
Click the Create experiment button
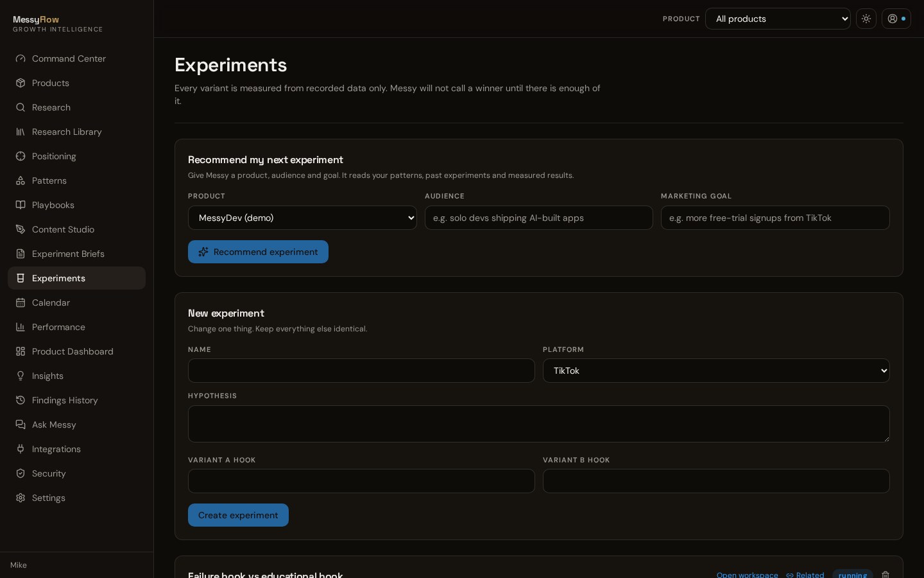pyautogui.click(x=238, y=515)
